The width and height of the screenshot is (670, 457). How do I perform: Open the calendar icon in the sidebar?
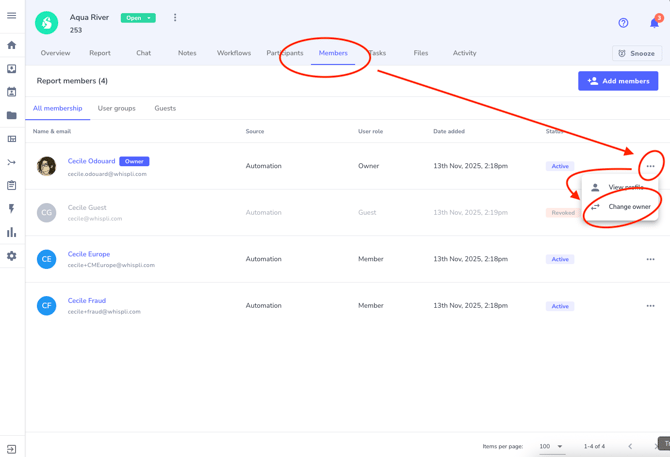point(12,92)
